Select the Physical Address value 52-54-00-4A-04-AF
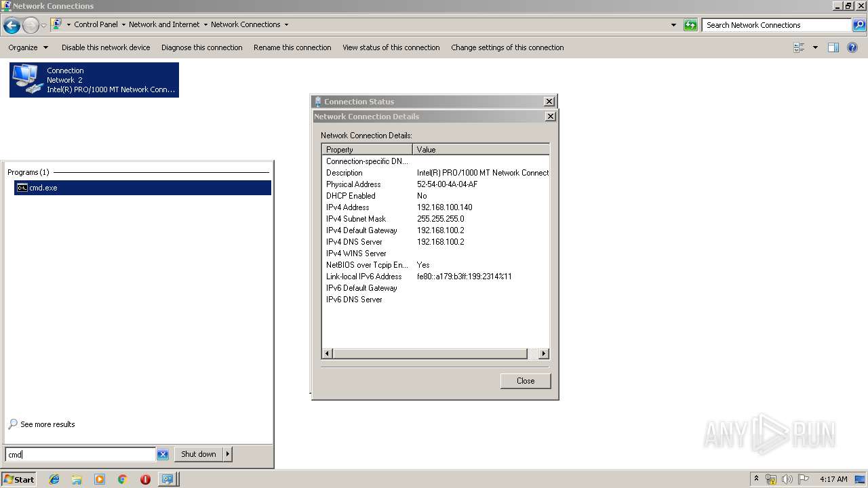The height and width of the screenshot is (488, 868). click(448, 184)
